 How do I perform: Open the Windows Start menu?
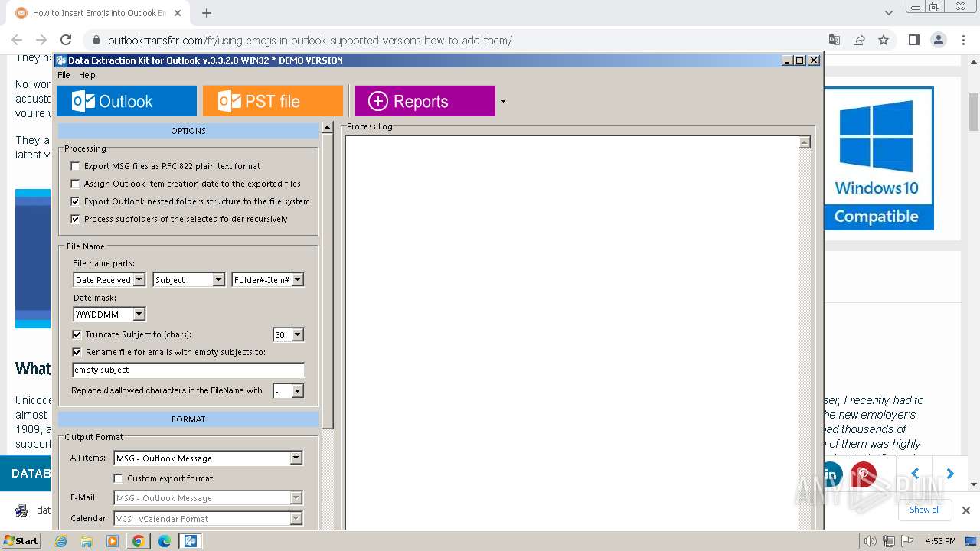[x=21, y=540]
